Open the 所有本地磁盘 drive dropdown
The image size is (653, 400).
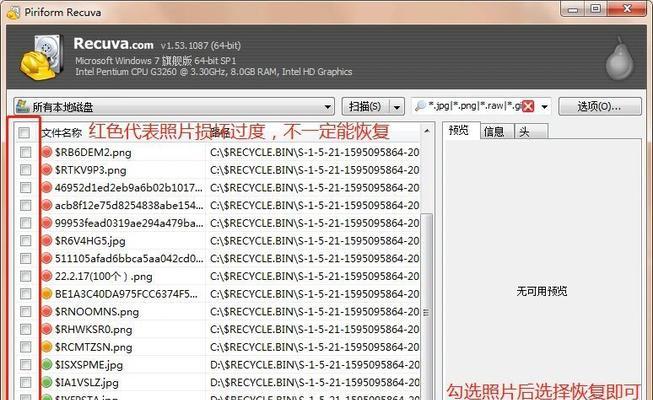[328, 107]
